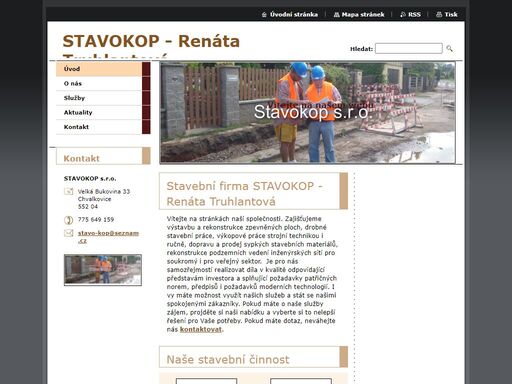
Task: Click the printer icon beside Tisk
Action: tap(439, 15)
